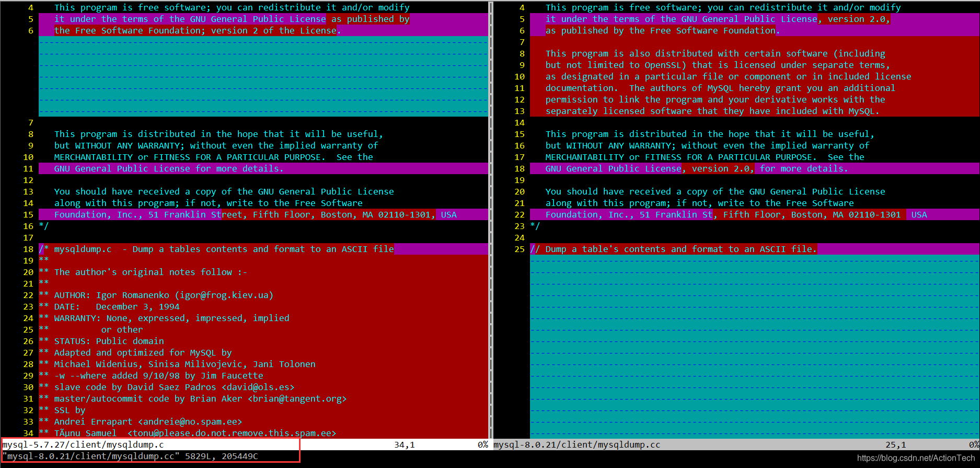Screen dimensions: 980x468
Task: Click the right status line mysql-8.0.21/client/mysqldump.cc
Action: point(736,444)
